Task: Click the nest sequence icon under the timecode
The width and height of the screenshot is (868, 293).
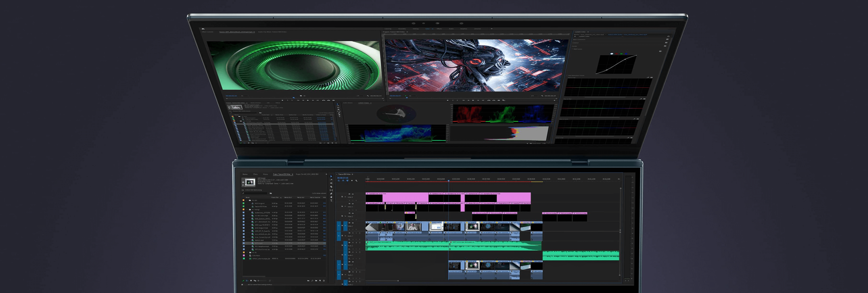Action: [339, 181]
